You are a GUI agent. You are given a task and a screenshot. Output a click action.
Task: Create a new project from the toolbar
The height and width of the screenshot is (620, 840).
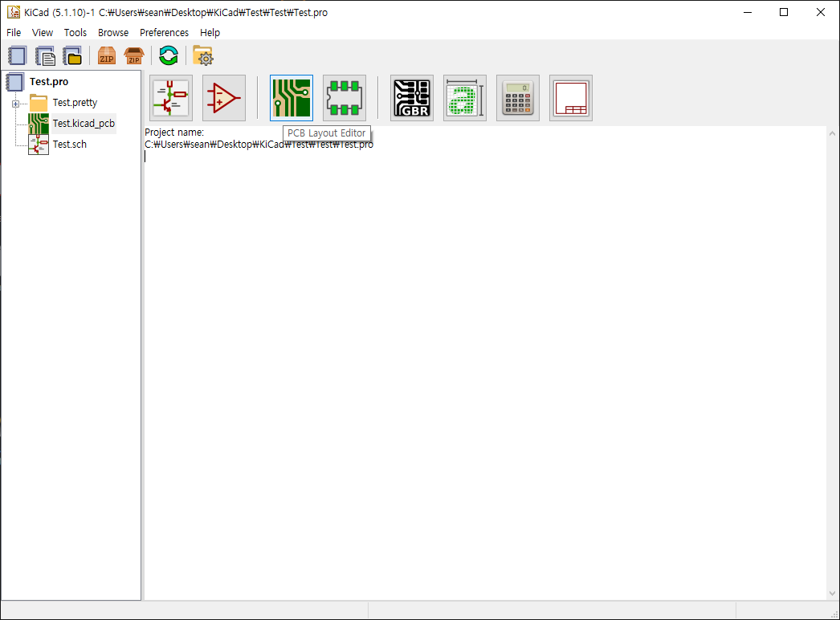click(x=17, y=55)
